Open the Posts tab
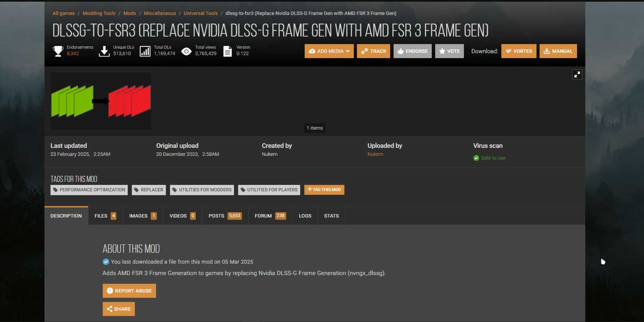Image resolution: width=644 pixels, height=322 pixels. [x=225, y=216]
